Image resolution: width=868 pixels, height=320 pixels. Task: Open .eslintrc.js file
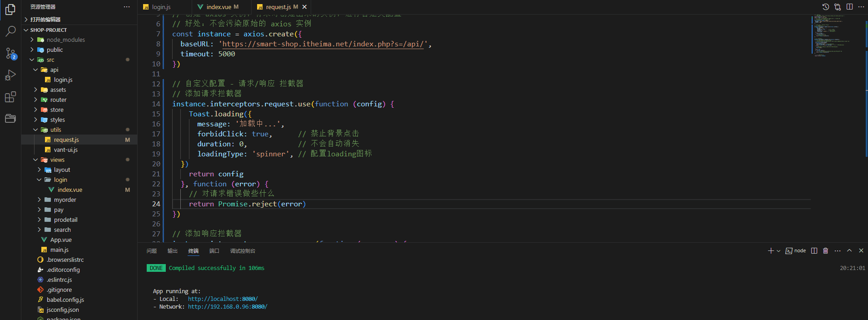coord(79,280)
